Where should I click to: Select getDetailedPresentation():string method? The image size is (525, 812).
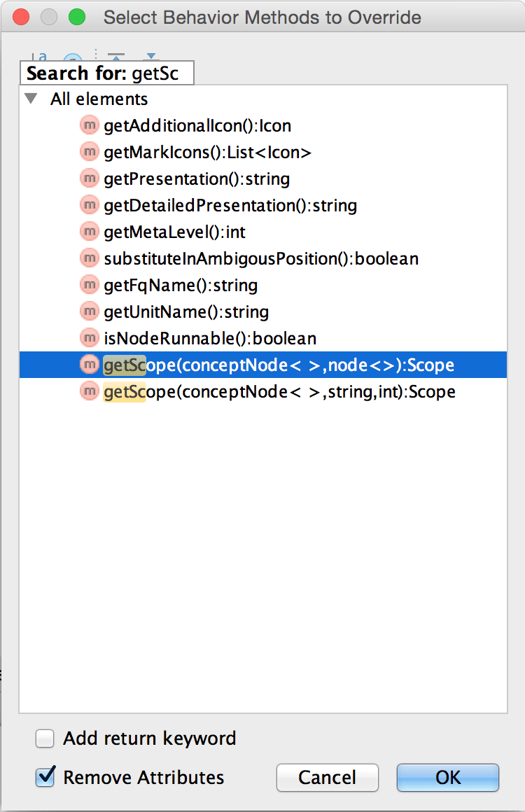pos(230,206)
